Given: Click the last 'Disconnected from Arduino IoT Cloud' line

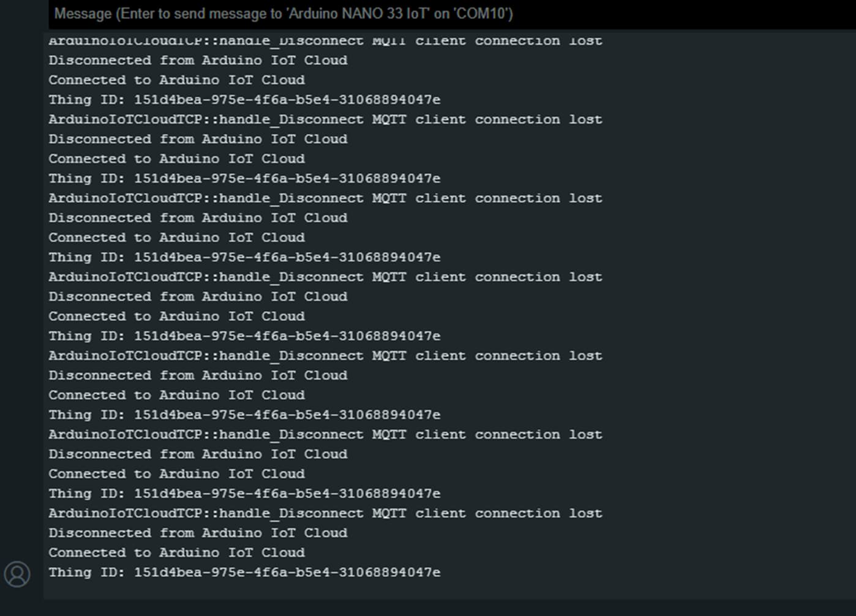Looking at the screenshot, I should (198, 533).
